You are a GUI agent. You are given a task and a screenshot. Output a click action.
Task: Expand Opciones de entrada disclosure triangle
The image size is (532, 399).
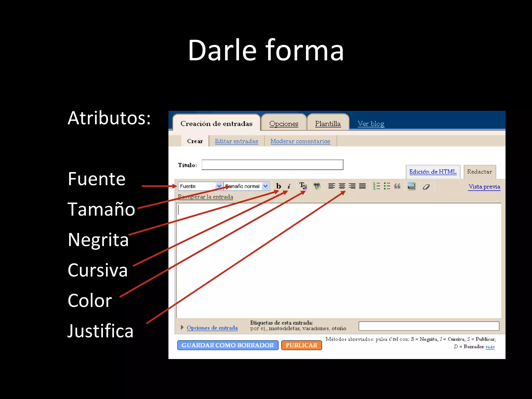point(182,327)
